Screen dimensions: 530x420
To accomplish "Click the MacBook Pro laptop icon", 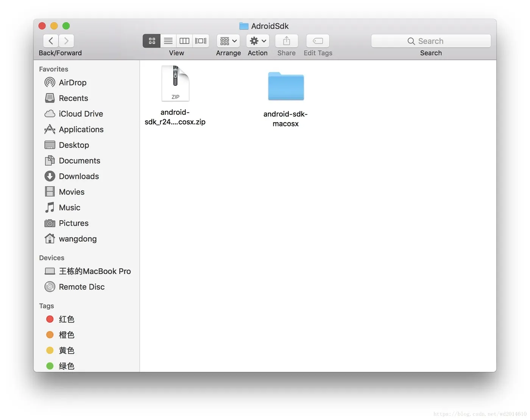I will (x=50, y=271).
